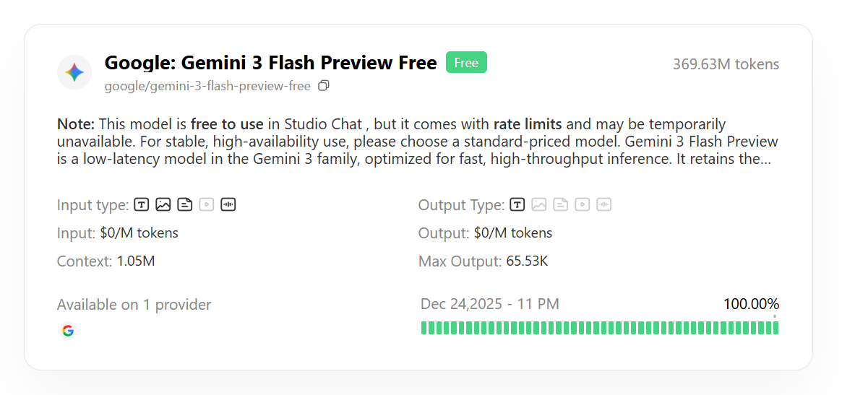Click the 369.63M tokens usage count
The height and width of the screenshot is (395, 868).
tap(726, 64)
